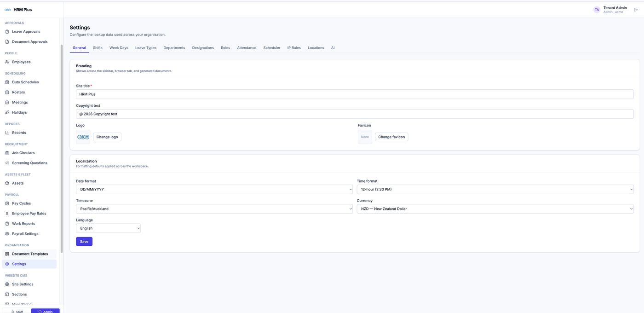Switch to Admin mode button
This screenshot has height=313, width=644.
click(46, 312)
